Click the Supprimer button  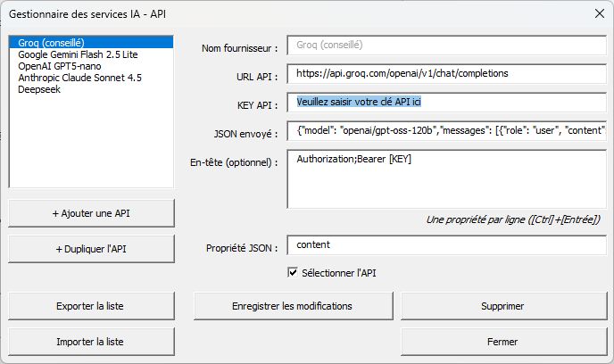coord(502,306)
